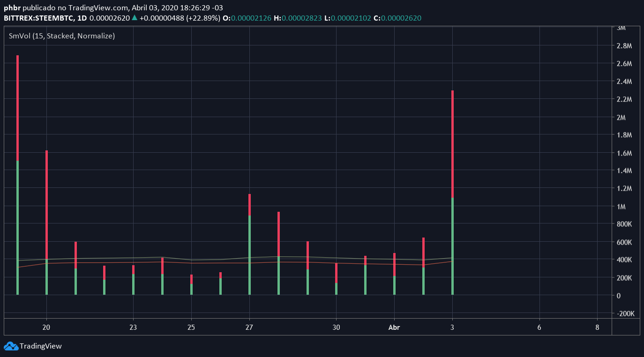Click the small volume bar above date 25
644x357 pixels.
pos(191,284)
